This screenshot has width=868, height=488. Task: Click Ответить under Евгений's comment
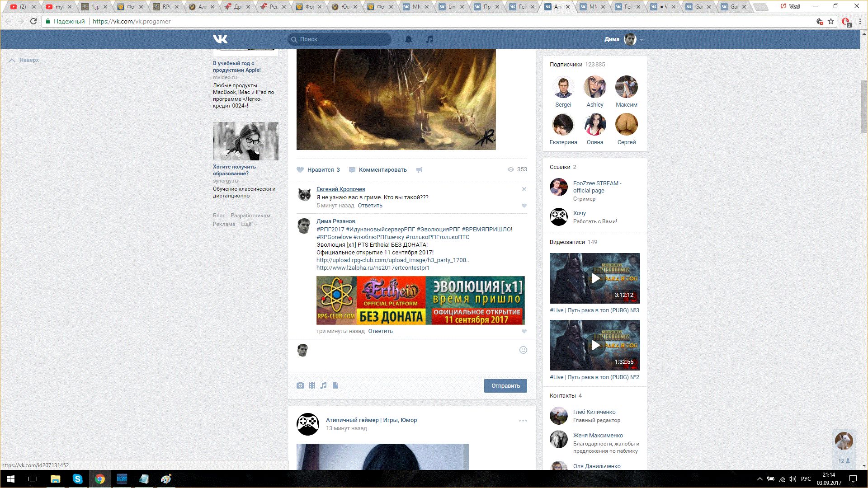(370, 206)
